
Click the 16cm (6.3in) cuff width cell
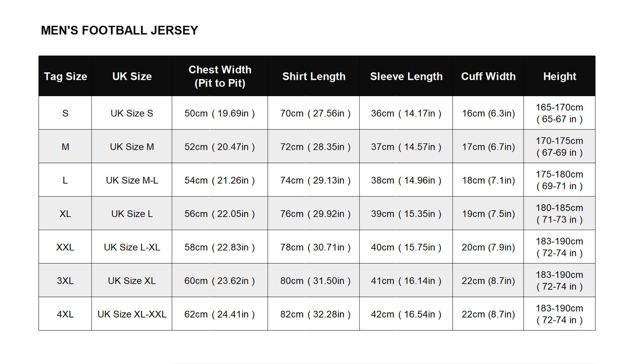pyautogui.click(x=488, y=113)
